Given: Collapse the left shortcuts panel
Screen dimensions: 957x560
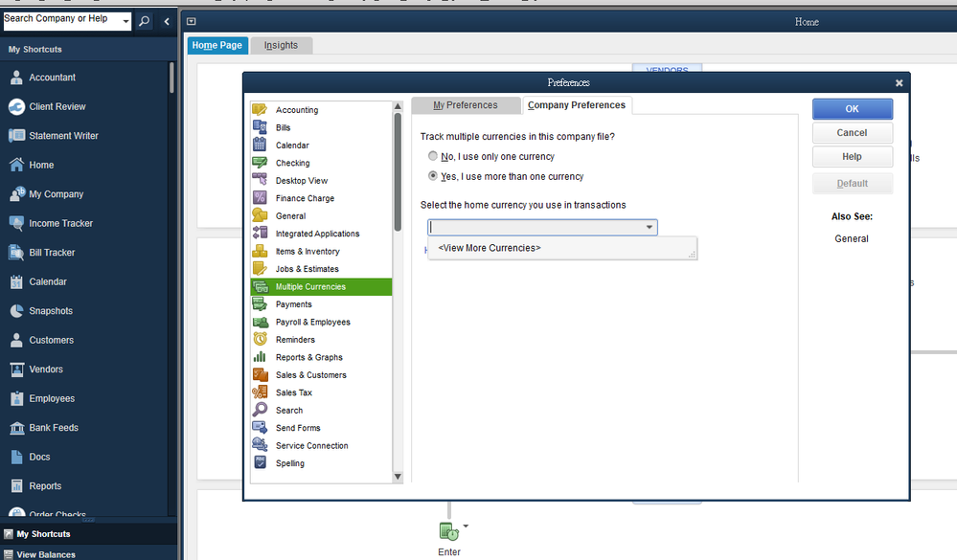Looking at the screenshot, I should click(x=167, y=21).
